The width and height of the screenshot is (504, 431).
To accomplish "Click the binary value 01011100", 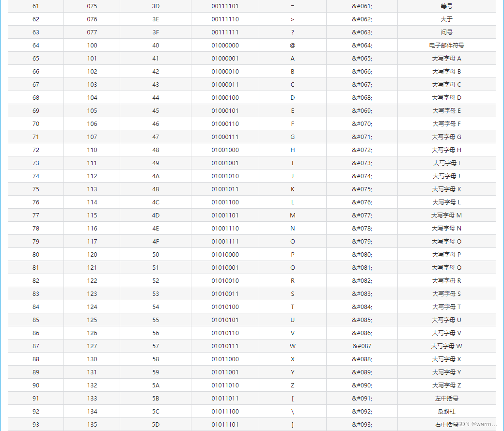I will [x=225, y=412].
